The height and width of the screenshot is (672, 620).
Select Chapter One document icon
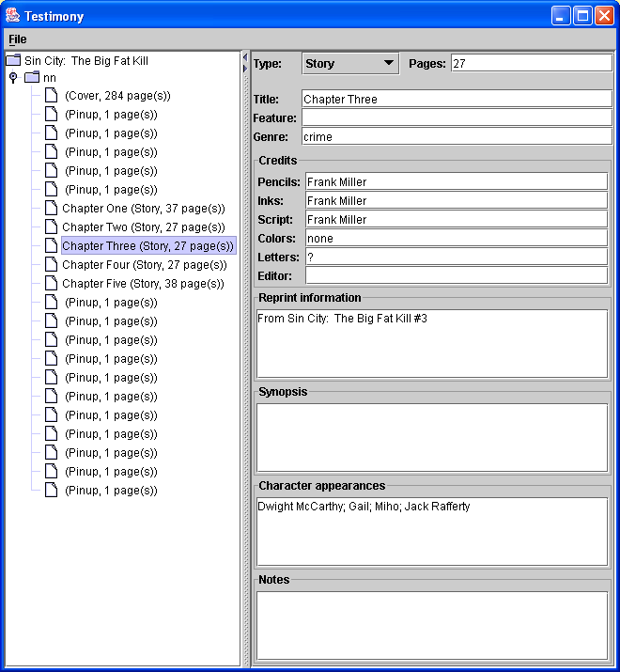tap(52, 209)
